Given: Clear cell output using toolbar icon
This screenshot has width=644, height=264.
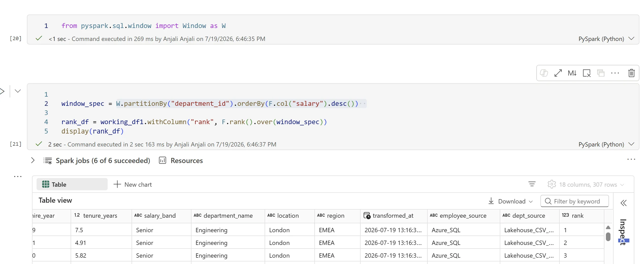Looking at the screenshot, I should click(587, 73).
